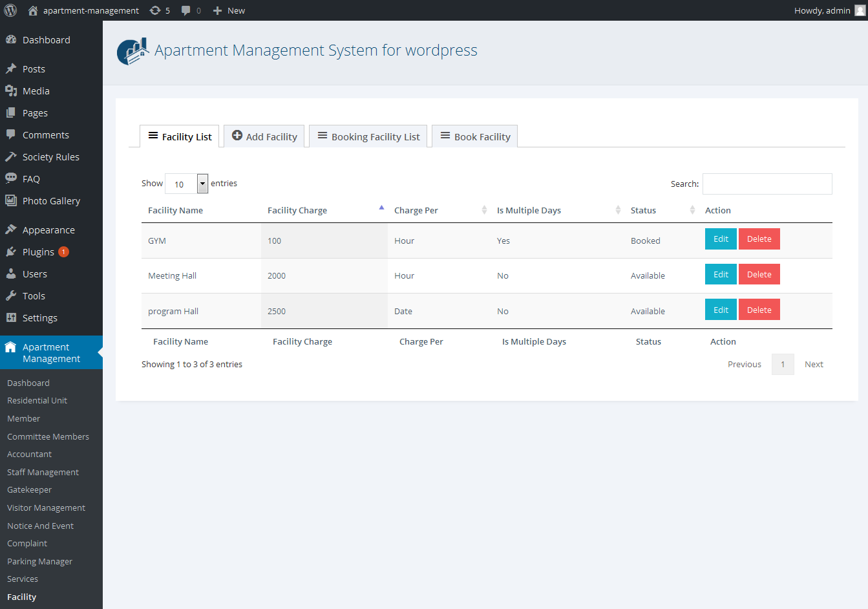Open Committee Members submenu item
The image size is (868, 609).
click(x=48, y=437)
